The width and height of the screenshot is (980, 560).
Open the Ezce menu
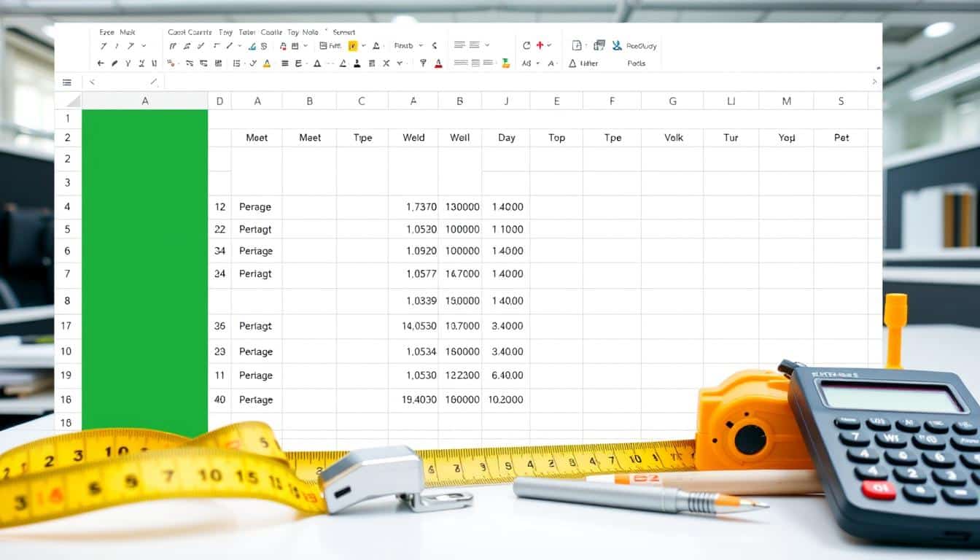click(x=107, y=32)
